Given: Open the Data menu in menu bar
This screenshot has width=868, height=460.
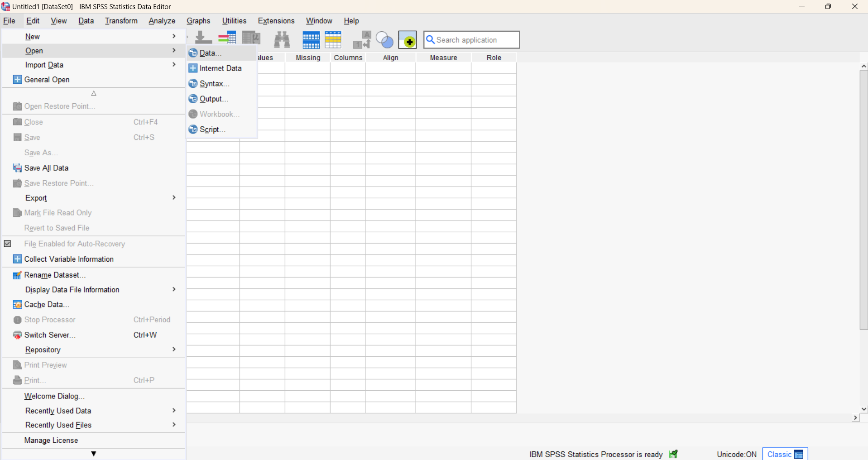Looking at the screenshot, I should 86,21.
